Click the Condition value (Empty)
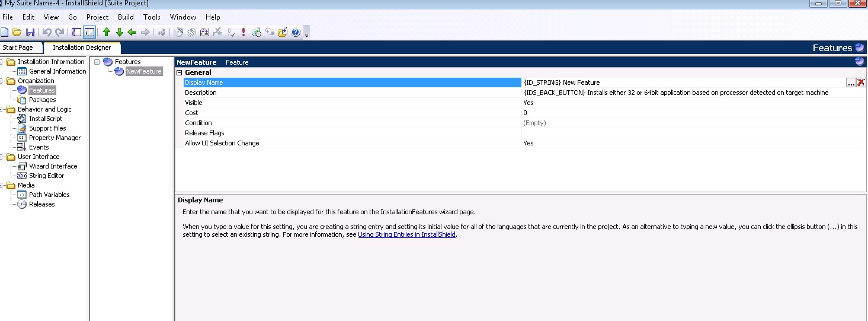 [534, 123]
